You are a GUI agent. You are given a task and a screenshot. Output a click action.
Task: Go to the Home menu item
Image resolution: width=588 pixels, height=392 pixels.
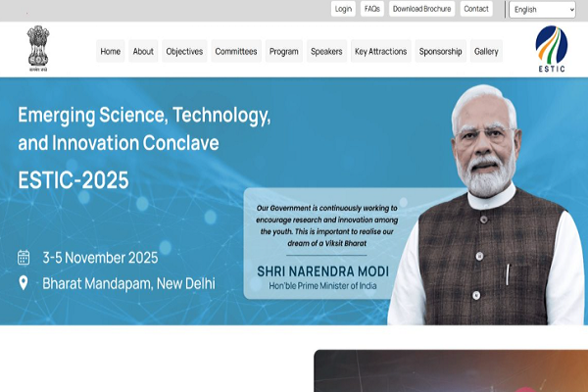(x=110, y=51)
